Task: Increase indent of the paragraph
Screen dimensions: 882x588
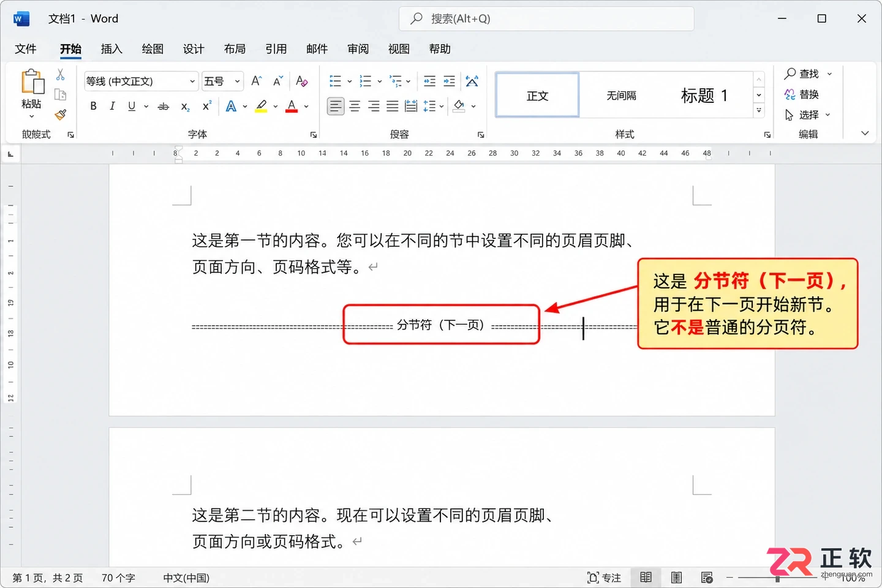Action: tap(450, 81)
